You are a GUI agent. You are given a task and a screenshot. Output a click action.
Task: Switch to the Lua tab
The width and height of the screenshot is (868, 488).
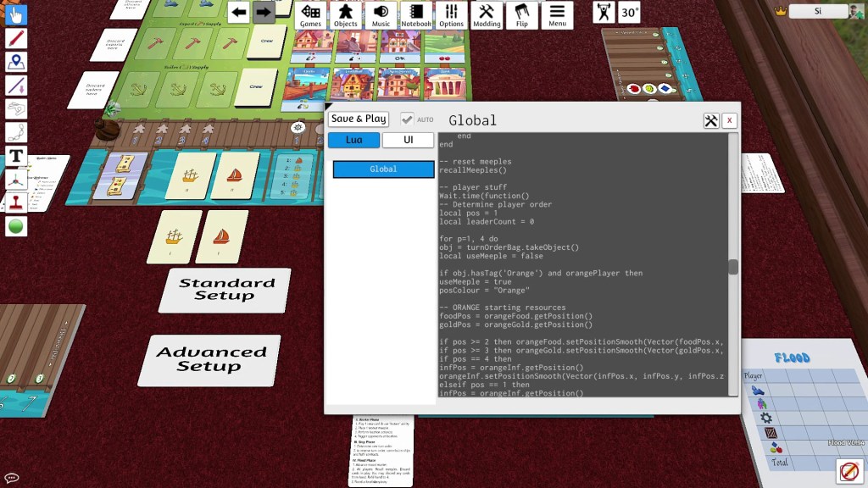coord(353,140)
